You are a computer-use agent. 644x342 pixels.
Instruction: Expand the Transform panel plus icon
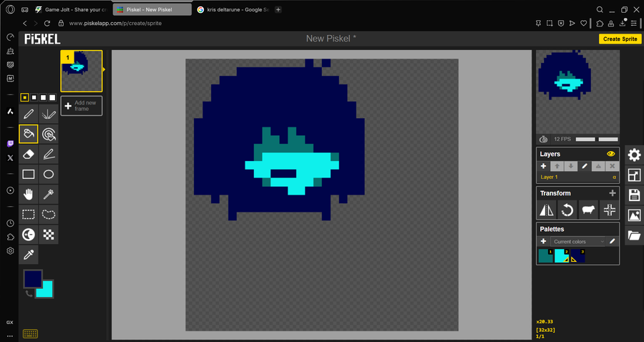click(x=613, y=193)
